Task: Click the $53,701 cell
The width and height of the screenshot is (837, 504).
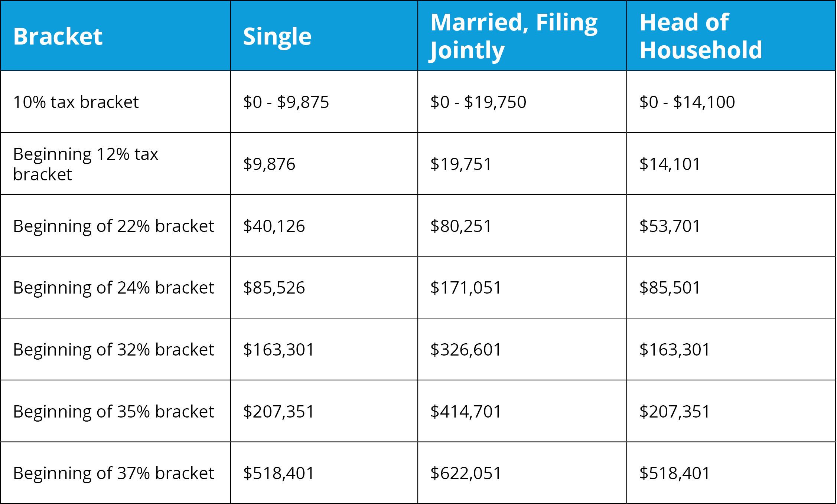Action: tap(670, 226)
